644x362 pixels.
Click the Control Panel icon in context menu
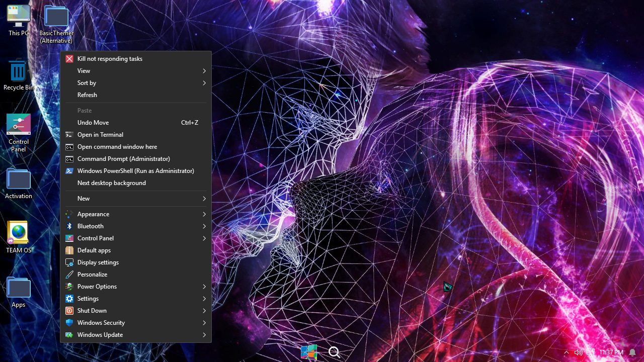pyautogui.click(x=69, y=238)
